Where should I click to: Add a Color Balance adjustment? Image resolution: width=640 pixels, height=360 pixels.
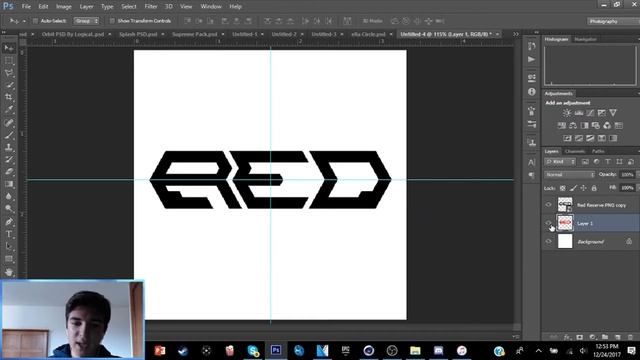pos(573,125)
